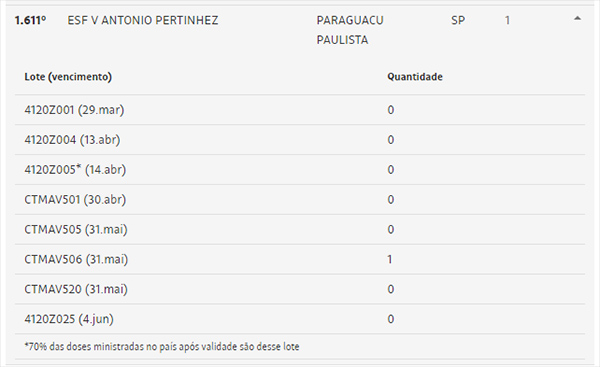Select lot 4120Z001 (29.mar) row
The width and height of the screenshot is (600, 367).
click(x=300, y=110)
